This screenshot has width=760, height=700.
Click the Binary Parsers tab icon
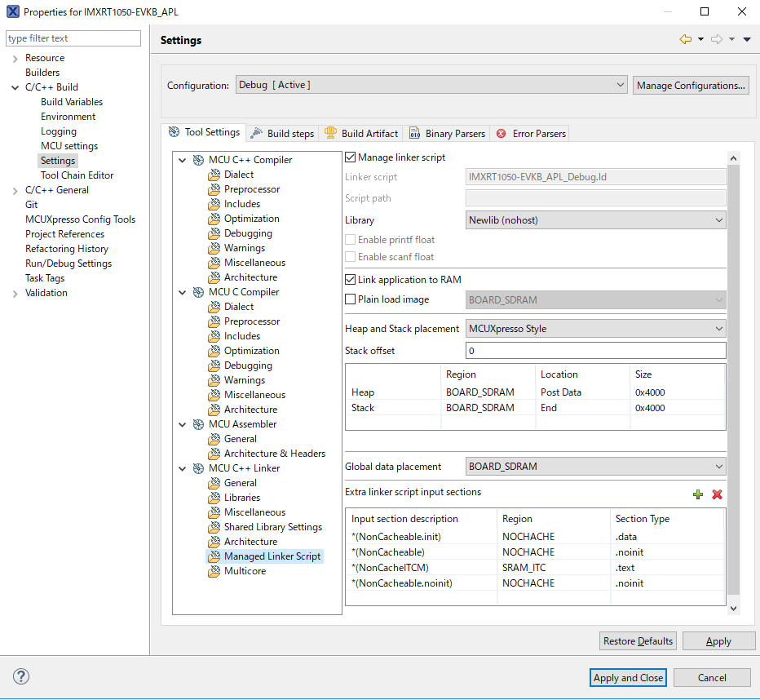pos(415,133)
